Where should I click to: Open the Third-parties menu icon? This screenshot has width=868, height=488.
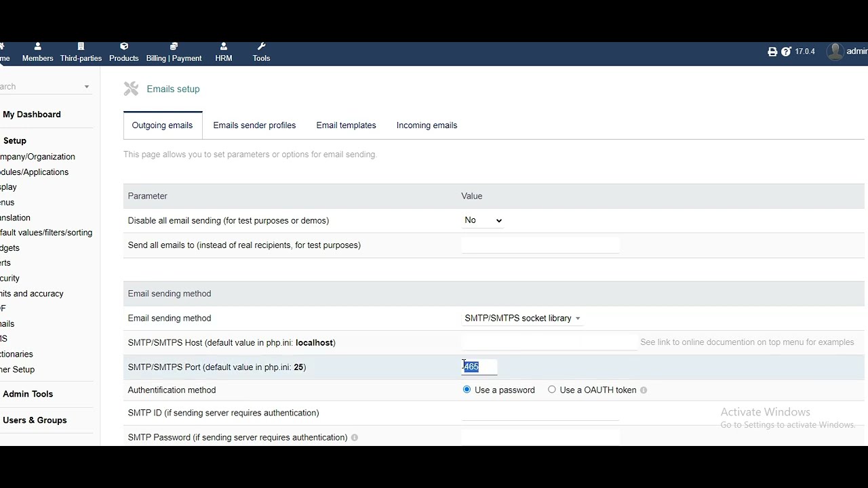pos(81,46)
